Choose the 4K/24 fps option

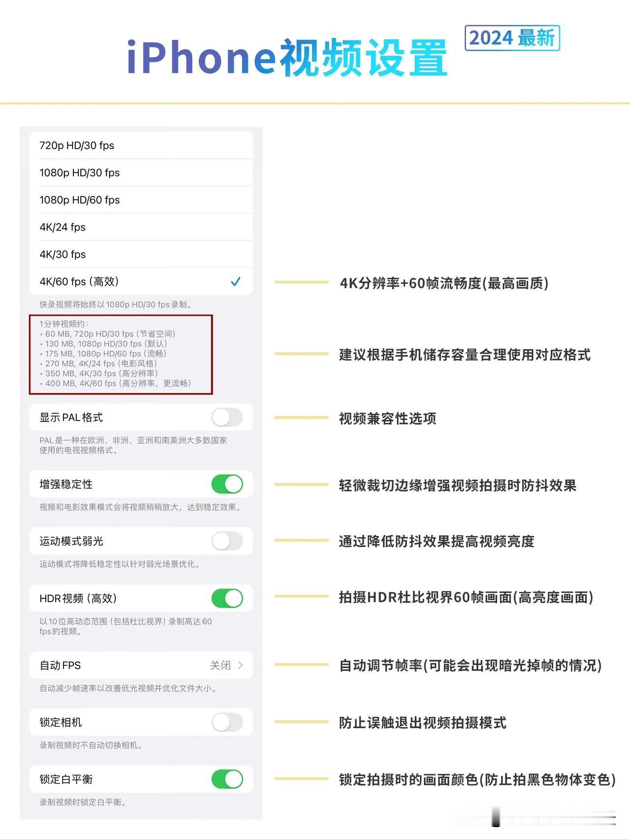click(x=141, y=227)
